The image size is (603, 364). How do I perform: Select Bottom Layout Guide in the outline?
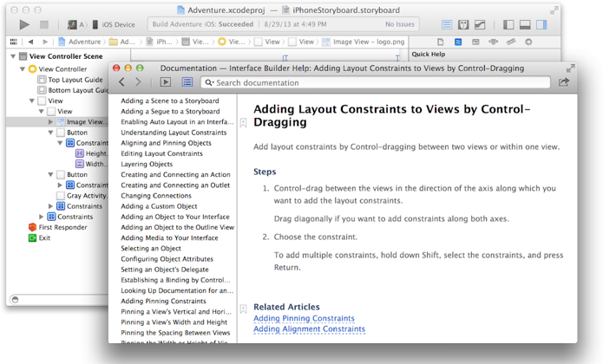[x=73, y=90]
